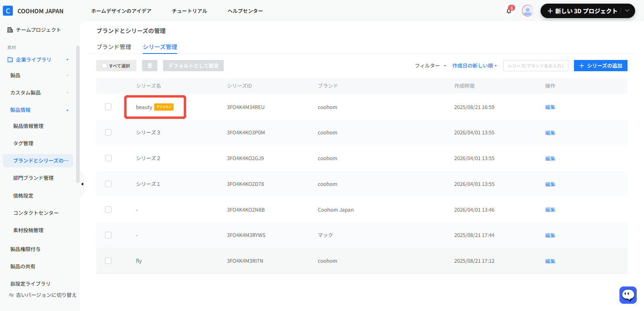
Task: Click the デフォルト badge on beauty
Action: click(164, 107)
